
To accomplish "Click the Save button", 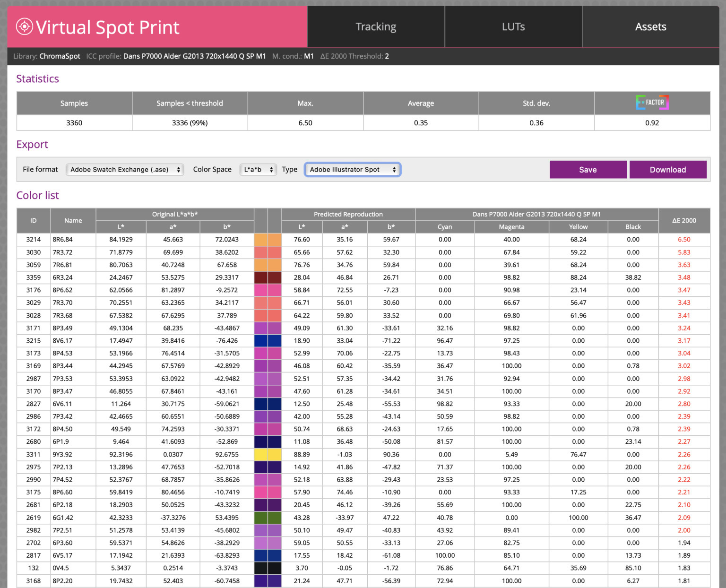I will (588, 170).
